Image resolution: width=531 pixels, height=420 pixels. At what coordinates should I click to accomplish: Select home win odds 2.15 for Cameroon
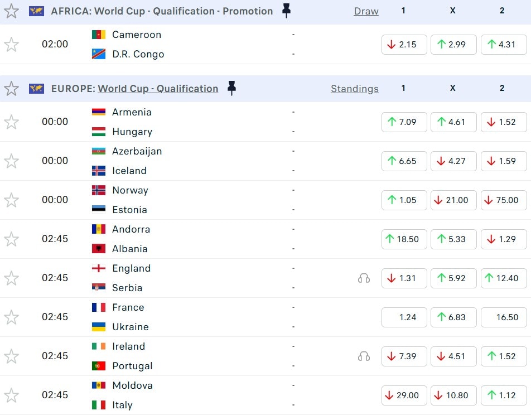click(404, 45)
